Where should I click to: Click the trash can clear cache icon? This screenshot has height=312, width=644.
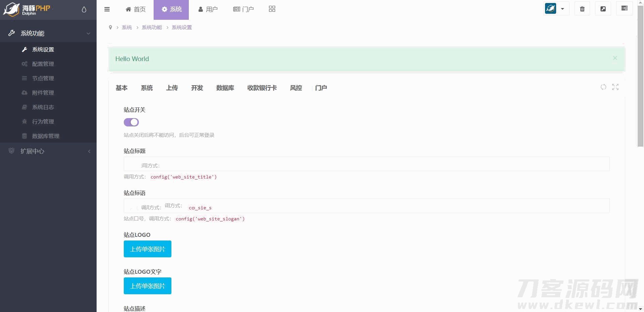coord(582,9)
